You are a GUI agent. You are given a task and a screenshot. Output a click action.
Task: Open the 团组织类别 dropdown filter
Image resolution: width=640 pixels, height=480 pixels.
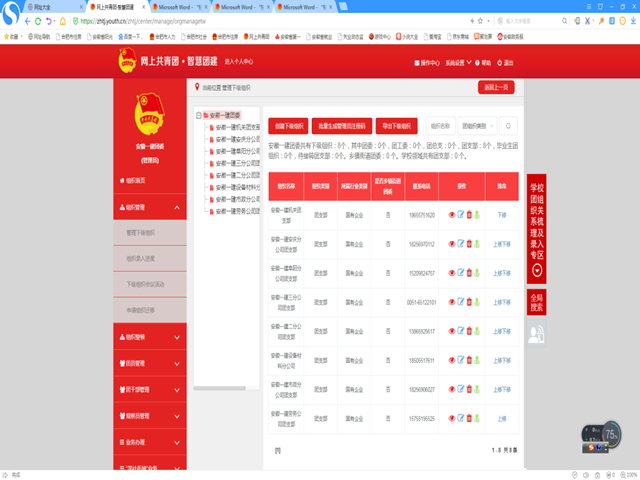475,126
